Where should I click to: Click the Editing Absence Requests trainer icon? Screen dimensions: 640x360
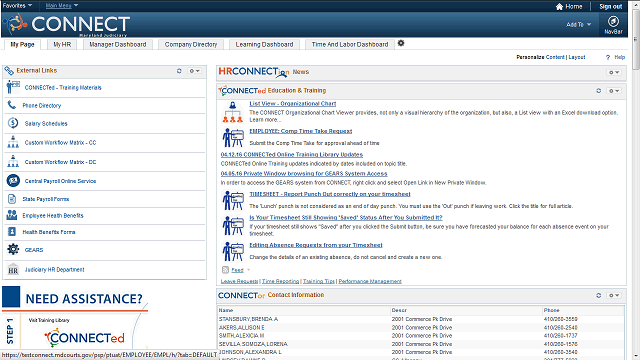point(233,251)
